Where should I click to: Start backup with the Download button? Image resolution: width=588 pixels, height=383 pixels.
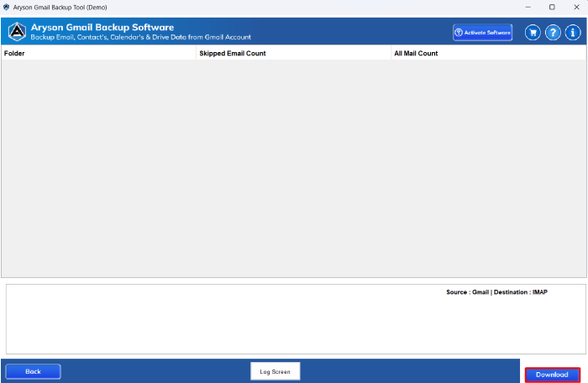coord(553,375)
